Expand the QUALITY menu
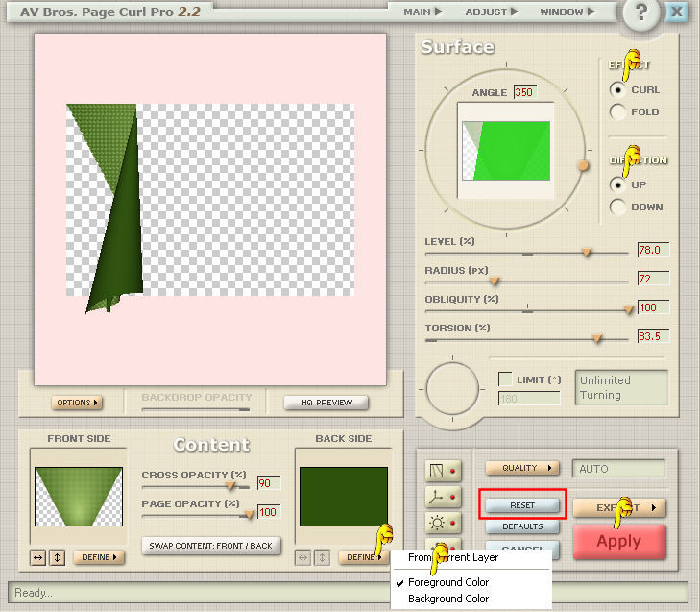 tap(521, 468)
